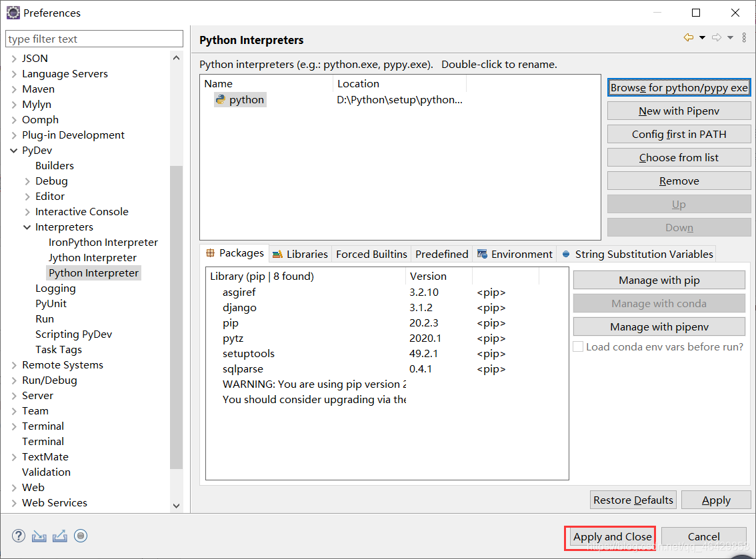Select Scripting PyDev item
The height and width of the screenshot is (559, 756).
(74, 334)
